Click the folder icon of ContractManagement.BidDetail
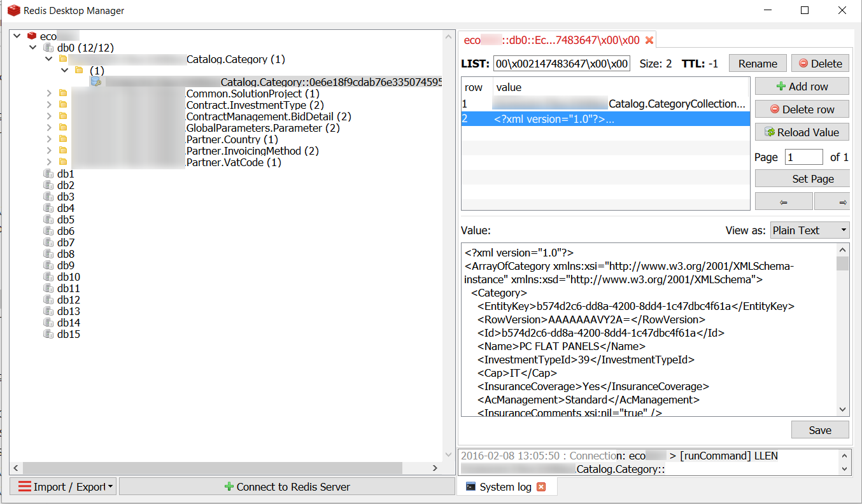 click(x=63, y=116)
